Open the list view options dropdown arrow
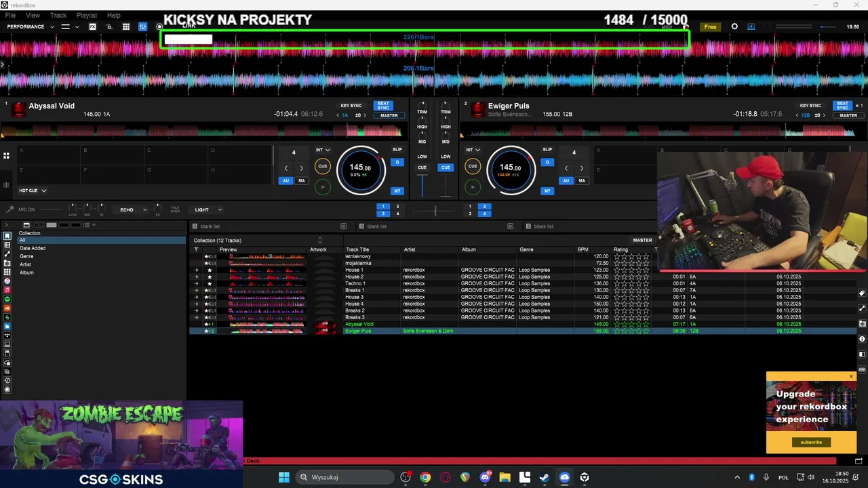Image resolution: width=868 pixels, height=488 pixels. [94, 225]
